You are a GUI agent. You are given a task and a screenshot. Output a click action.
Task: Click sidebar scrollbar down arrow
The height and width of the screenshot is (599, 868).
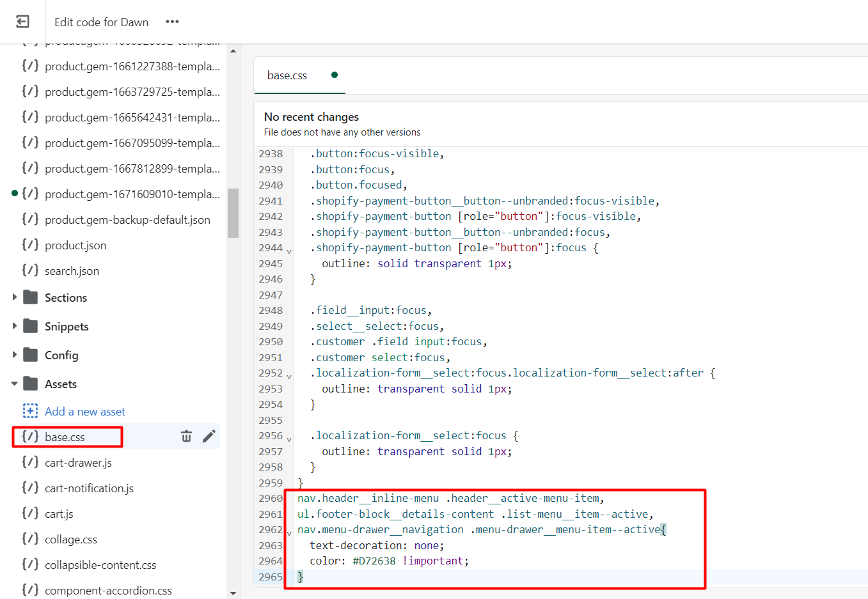click(233, 593)
